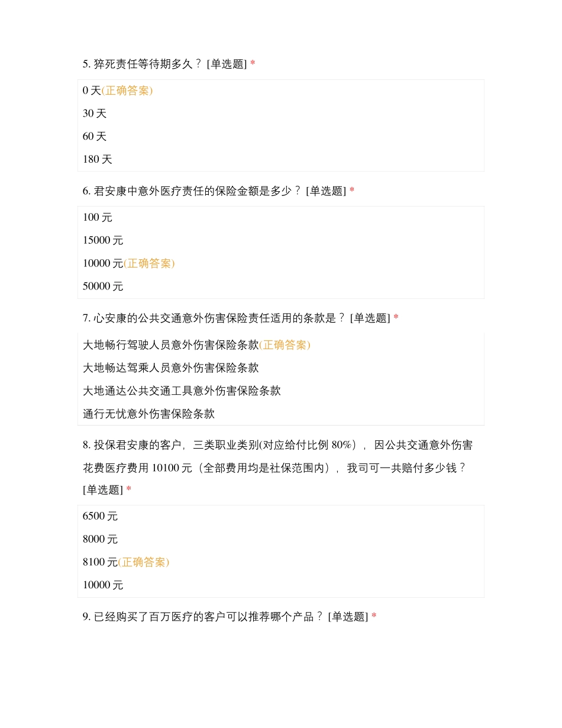This screenshot has height=728, width=562.
Task: Select '180天' option in question 5
Action: [x=98, y=160]
